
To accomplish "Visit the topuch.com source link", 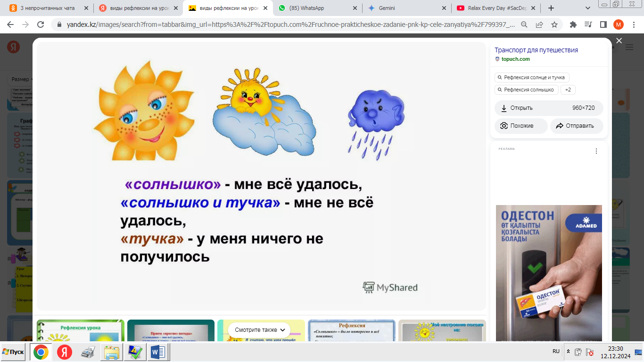I will tap(515, 59).
